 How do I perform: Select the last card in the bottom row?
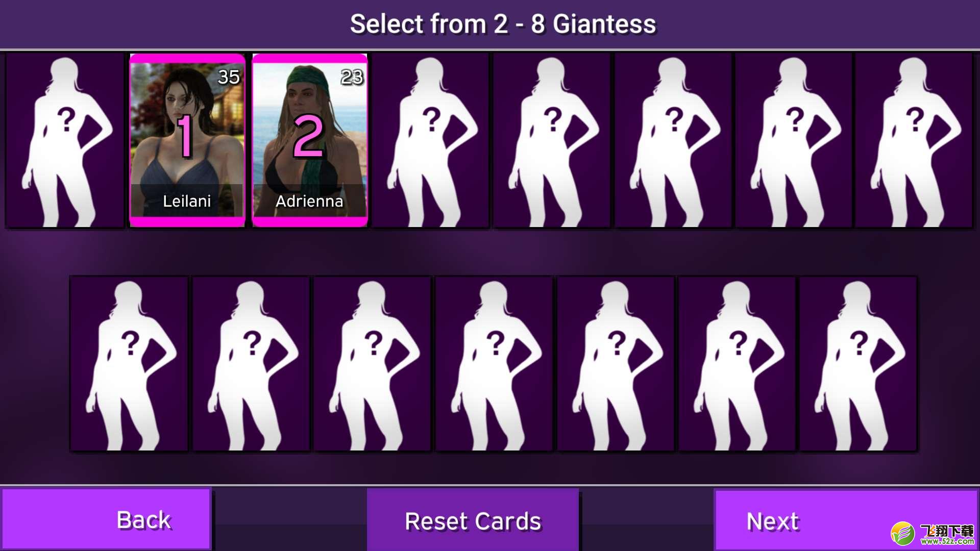pos(859,364)
